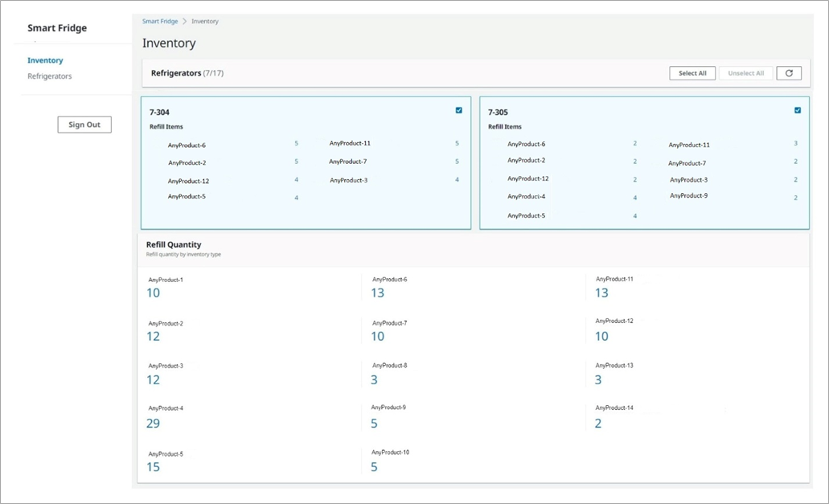Click AnyProduct-12 in the 7-304 card
This screenshot has width=829, height=504.
pyautogui.click(x=188, y=181)
